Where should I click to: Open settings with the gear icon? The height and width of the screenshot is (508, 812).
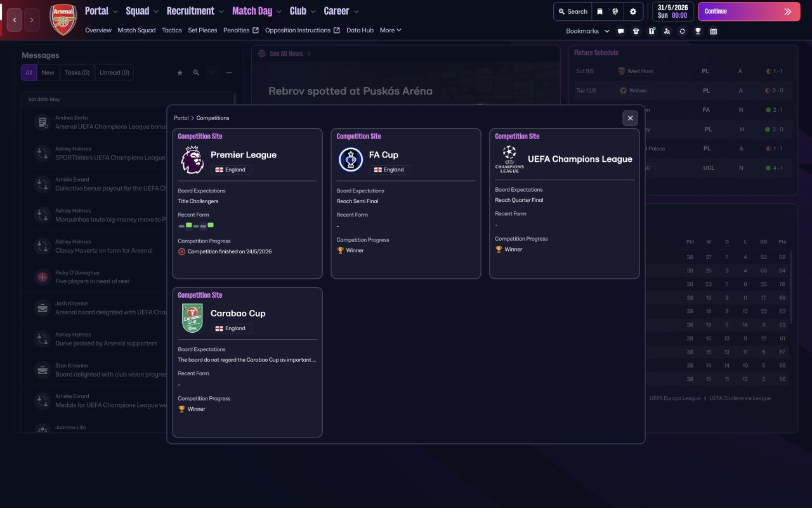tap(633, 11)
